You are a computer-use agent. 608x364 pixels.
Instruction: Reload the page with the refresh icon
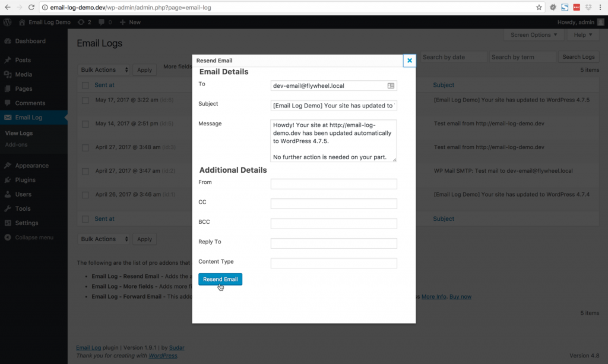click(x=31, y=7)
